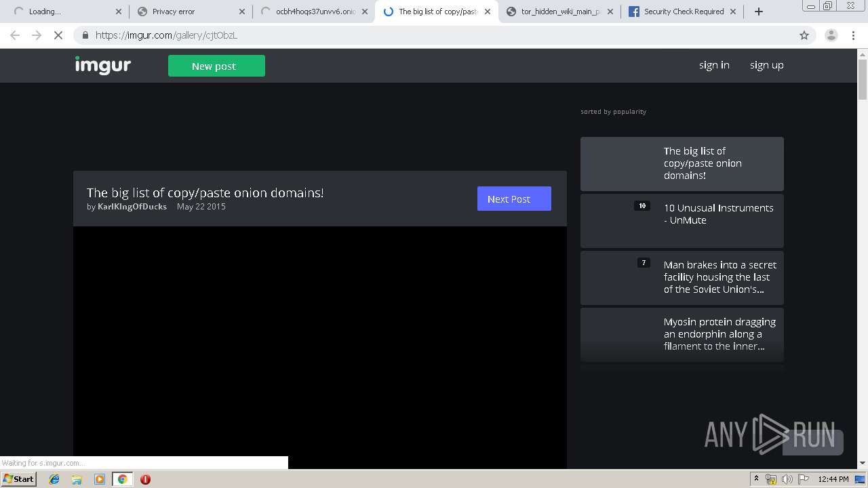Open the Chrome profile avatar
The height and width of the screenshot is (488, 868).
(831, 35)
